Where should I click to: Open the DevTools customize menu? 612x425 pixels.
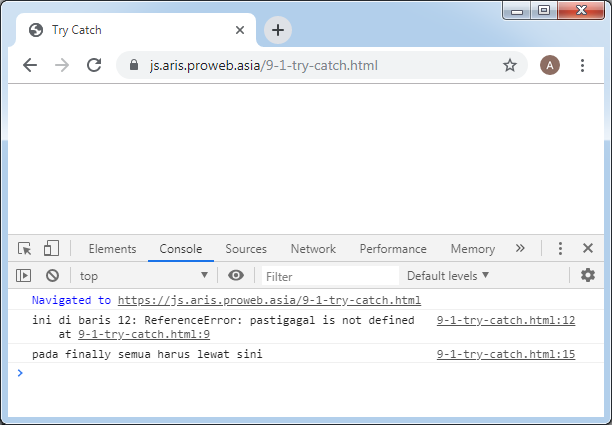coord(560,248)
